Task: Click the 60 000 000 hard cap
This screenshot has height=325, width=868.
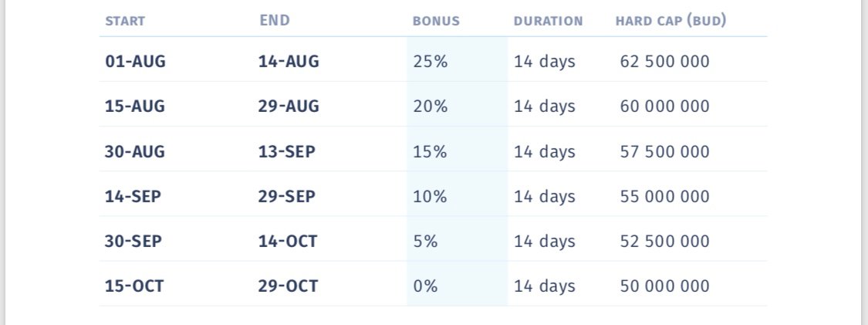Action: click(x=665, y=107)
